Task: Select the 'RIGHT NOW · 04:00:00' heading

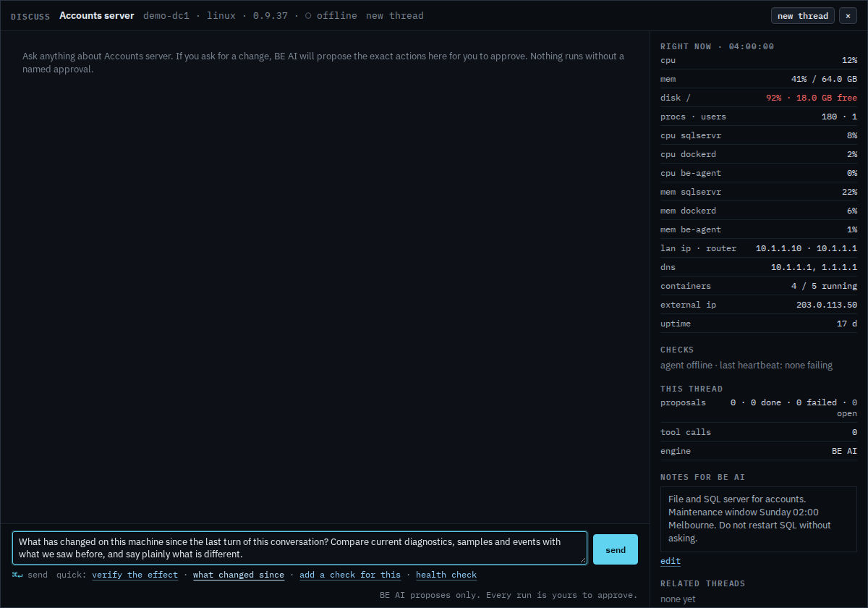Action: point(717,46)
